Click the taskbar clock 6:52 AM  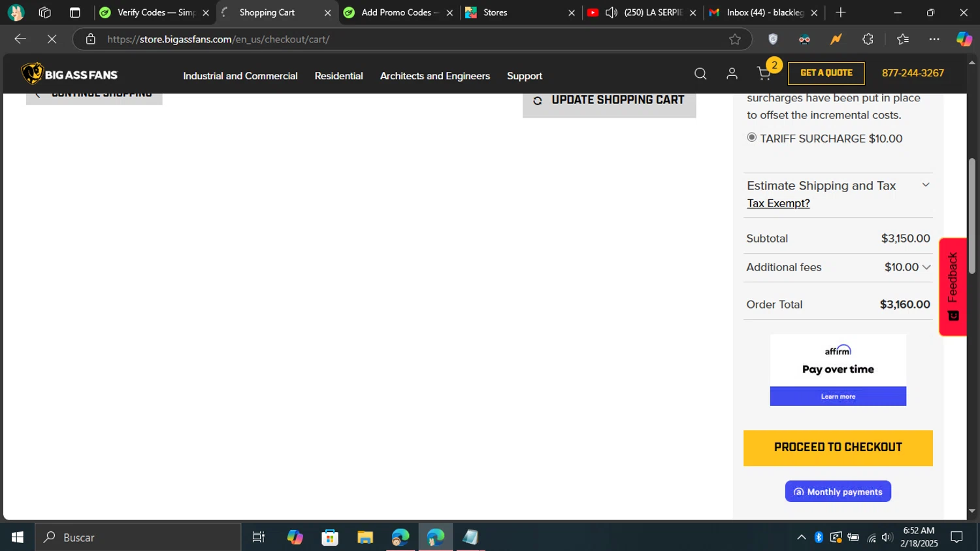919,531
